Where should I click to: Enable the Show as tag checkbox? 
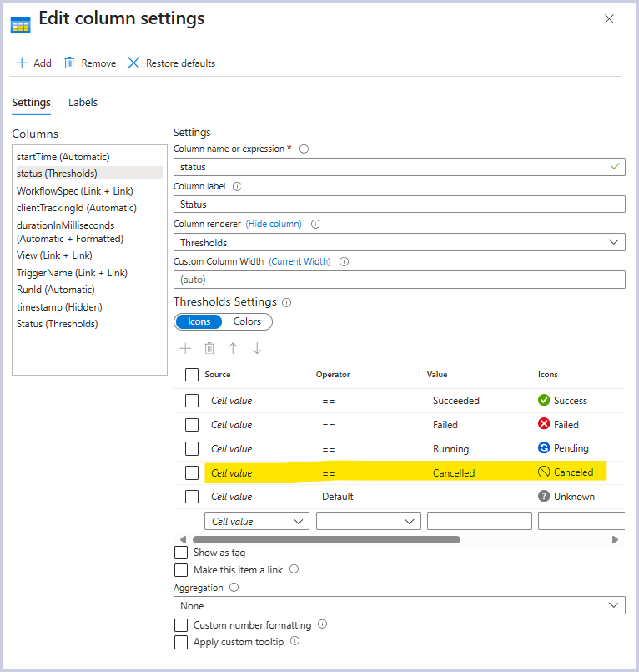coord(181,553)
